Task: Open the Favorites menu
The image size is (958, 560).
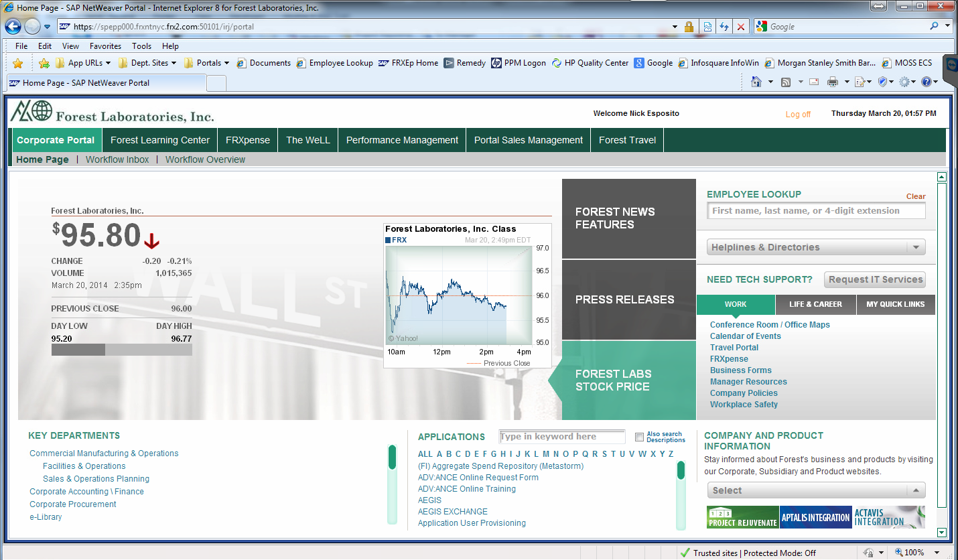Action: coord(105,46)
